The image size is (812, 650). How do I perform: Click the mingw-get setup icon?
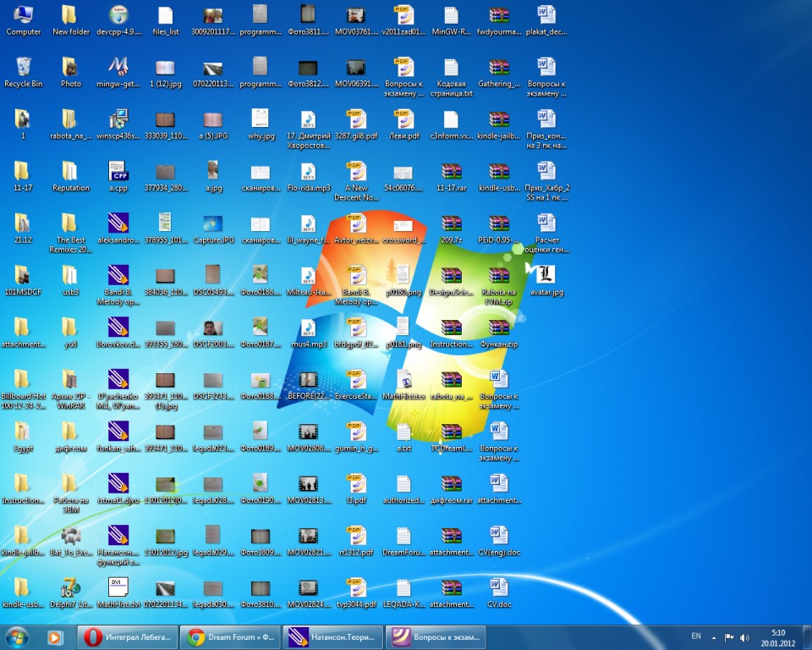coord(118,73)
